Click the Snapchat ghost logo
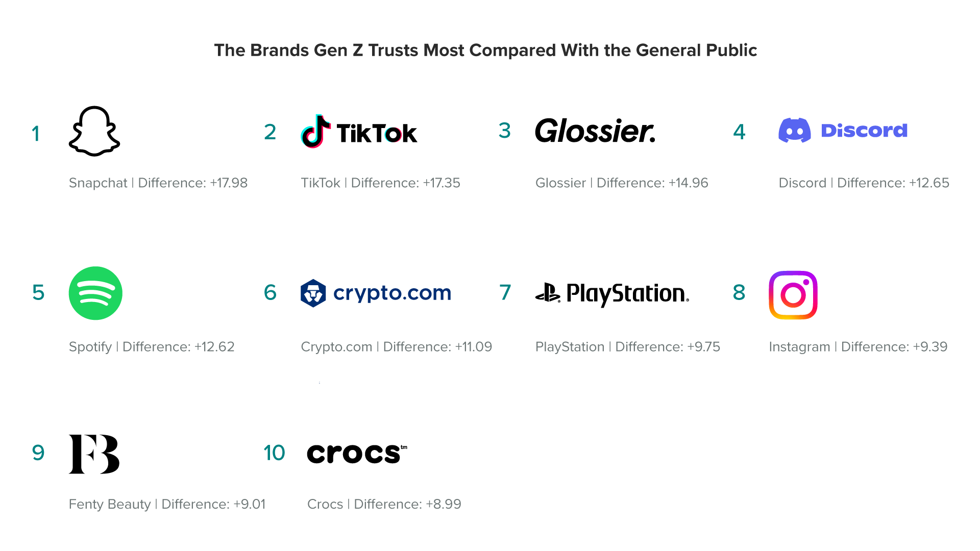The width and height of the screenshot is (980, 551). [x=94, y=131]
